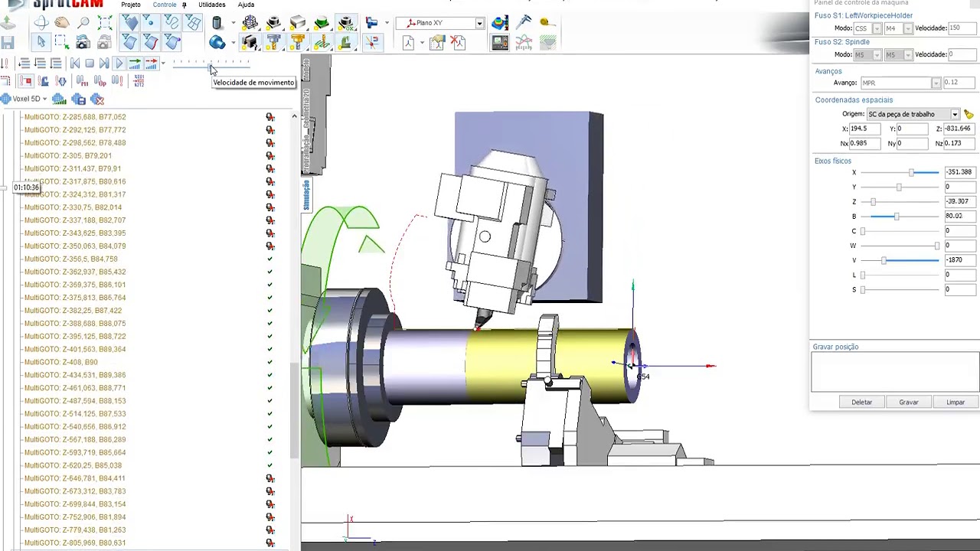Click the Z coordinate field showing -831.646
The width and height of the screenshot is (980, 551).
[959, 129]
